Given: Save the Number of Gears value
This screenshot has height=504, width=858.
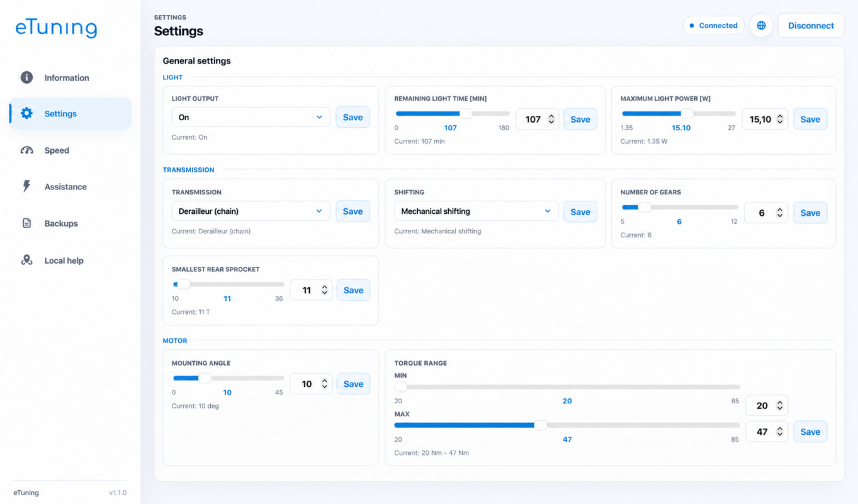Looking at the screenshot, I should (810, 213).
